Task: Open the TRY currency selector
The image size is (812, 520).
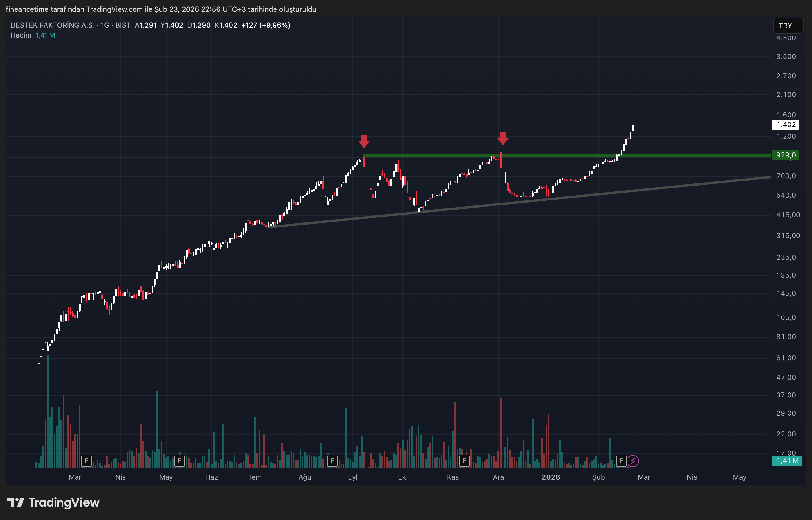Action: pos(788,26)
